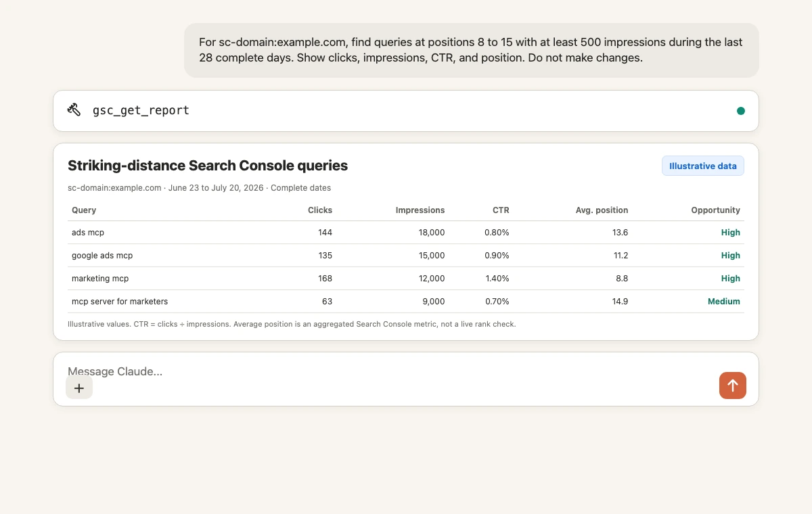Click High opportunity for marketing mcp row
812x514 pixels.
731,279
